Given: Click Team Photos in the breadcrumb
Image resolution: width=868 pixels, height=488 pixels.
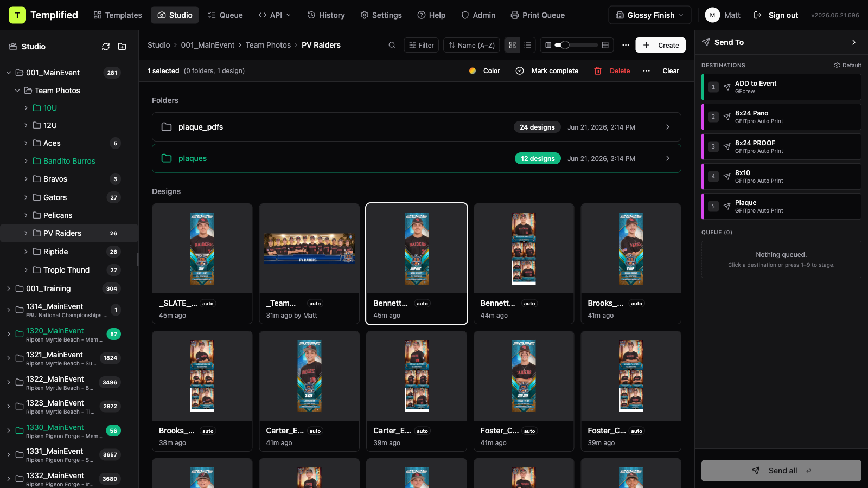Looking at the screenshot, I should 268,45.
